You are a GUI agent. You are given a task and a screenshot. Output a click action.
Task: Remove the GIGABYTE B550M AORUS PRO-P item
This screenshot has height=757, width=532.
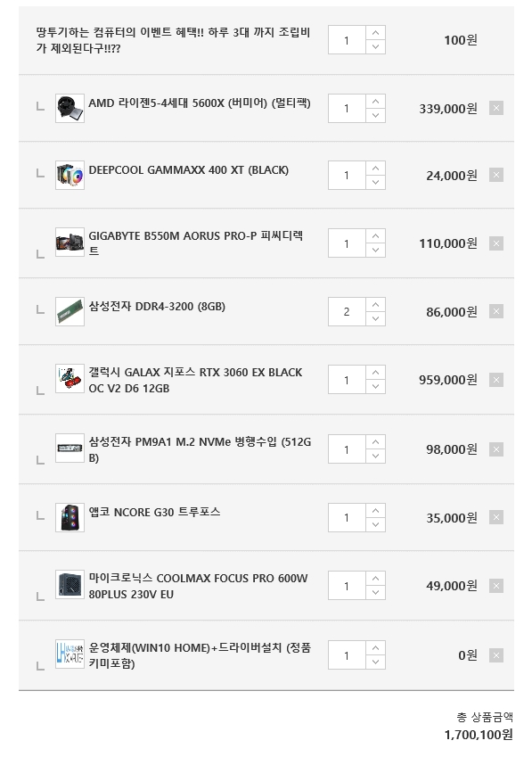[x=496, y=243]
